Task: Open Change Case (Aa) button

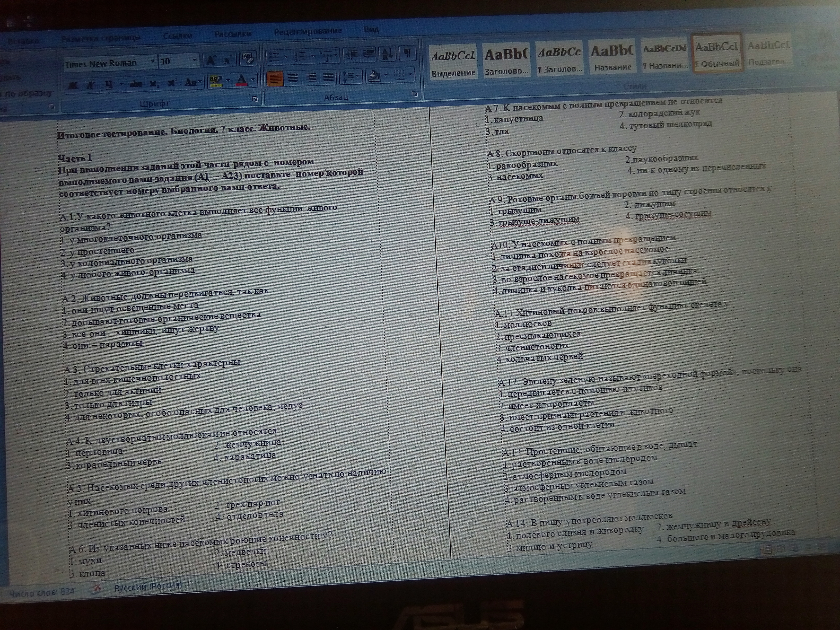Action: 193,82
